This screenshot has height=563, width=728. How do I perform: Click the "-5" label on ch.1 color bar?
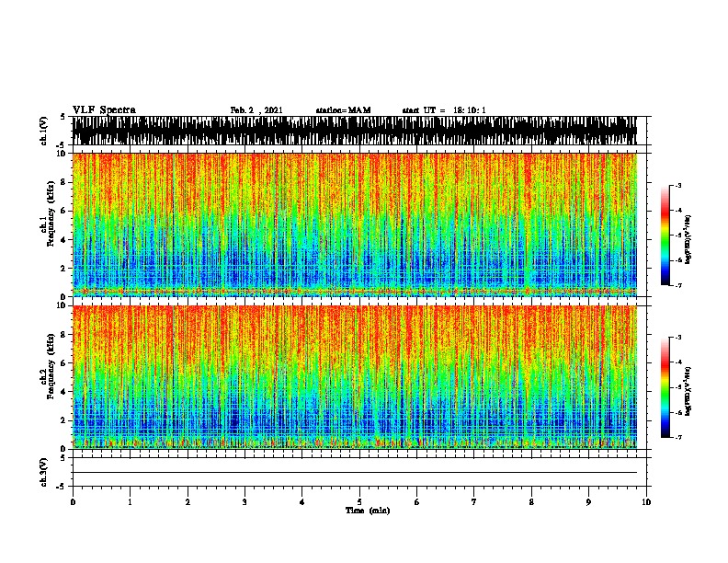pyautogui.click(x=677, y=236)
